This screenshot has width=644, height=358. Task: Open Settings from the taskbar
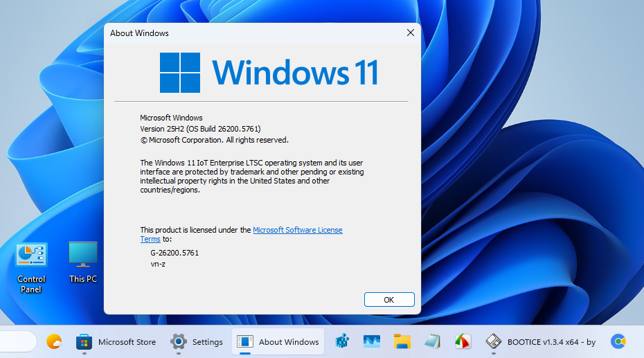(x=197, y=341)
